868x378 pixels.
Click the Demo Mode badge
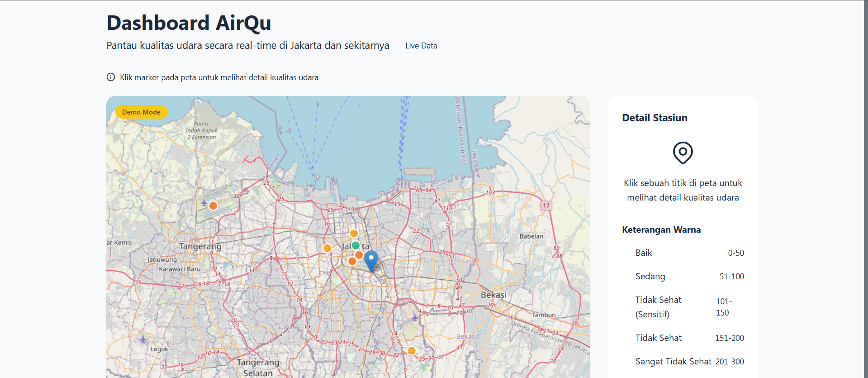coord(141,112)
